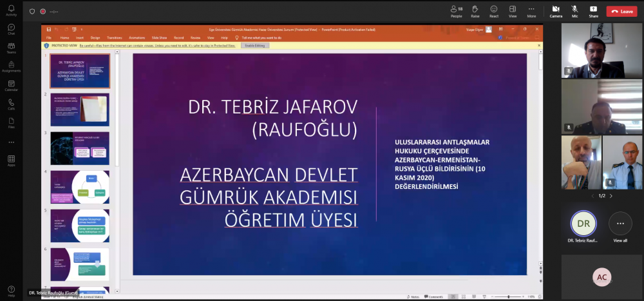Leave the meeting with red Leave button
This screenshot has width=644, height=301.
click(x=622, y=12)
